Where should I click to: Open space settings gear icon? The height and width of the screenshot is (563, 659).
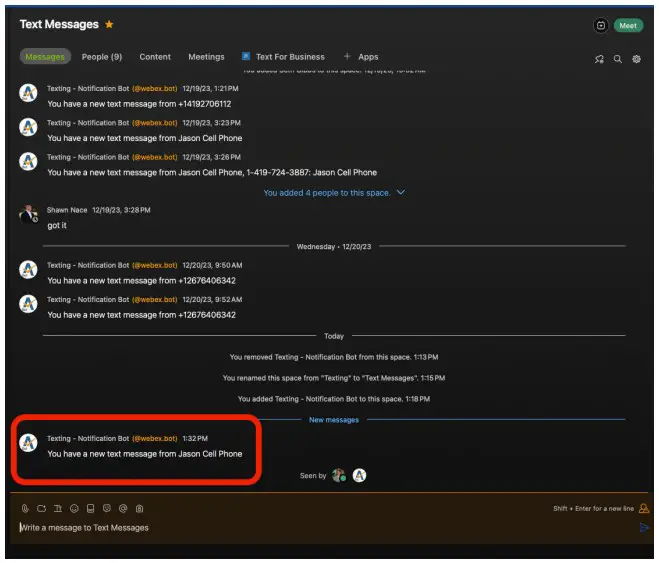point(636,59)
